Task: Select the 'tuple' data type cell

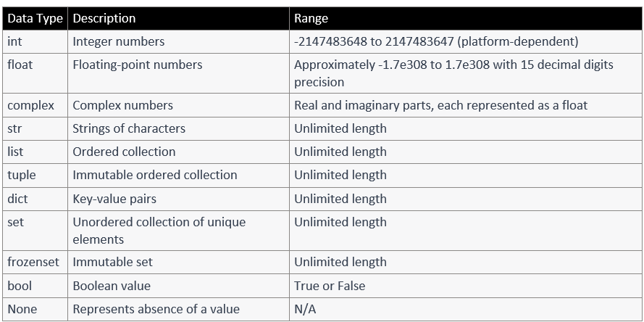Action: pos(35,176)
